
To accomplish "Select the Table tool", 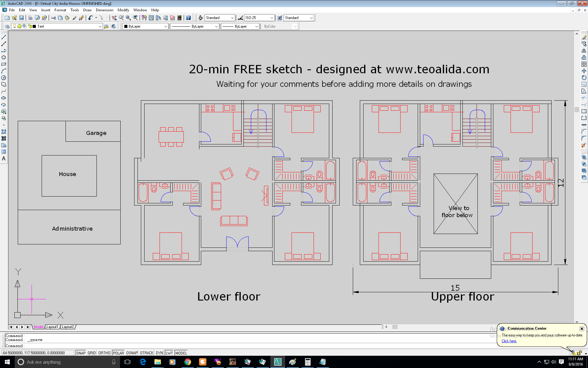I will coord(4,152).
